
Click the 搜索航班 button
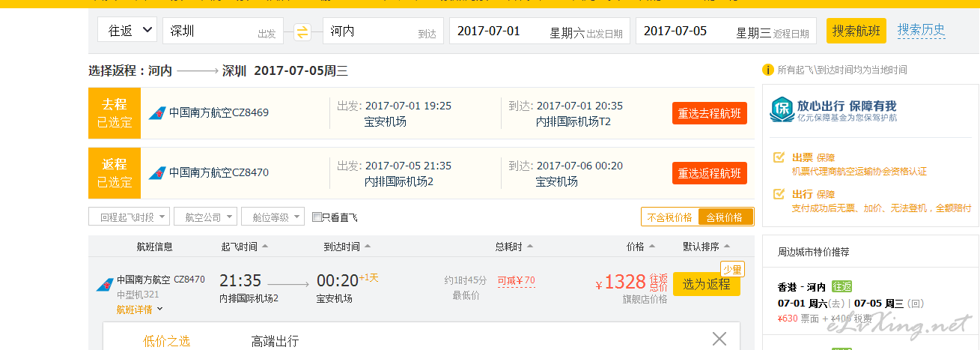tap(856, 31)
